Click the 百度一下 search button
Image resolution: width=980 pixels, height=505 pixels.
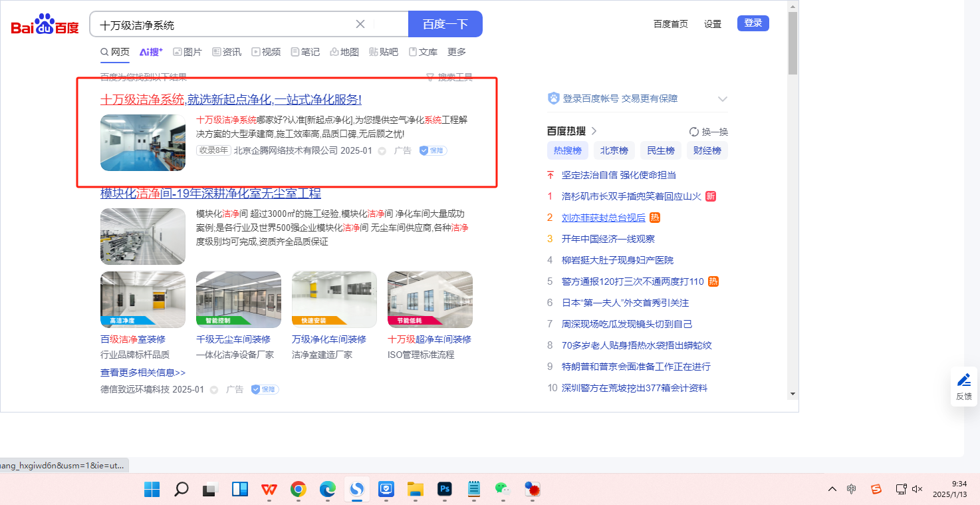[x=445, y=24]
